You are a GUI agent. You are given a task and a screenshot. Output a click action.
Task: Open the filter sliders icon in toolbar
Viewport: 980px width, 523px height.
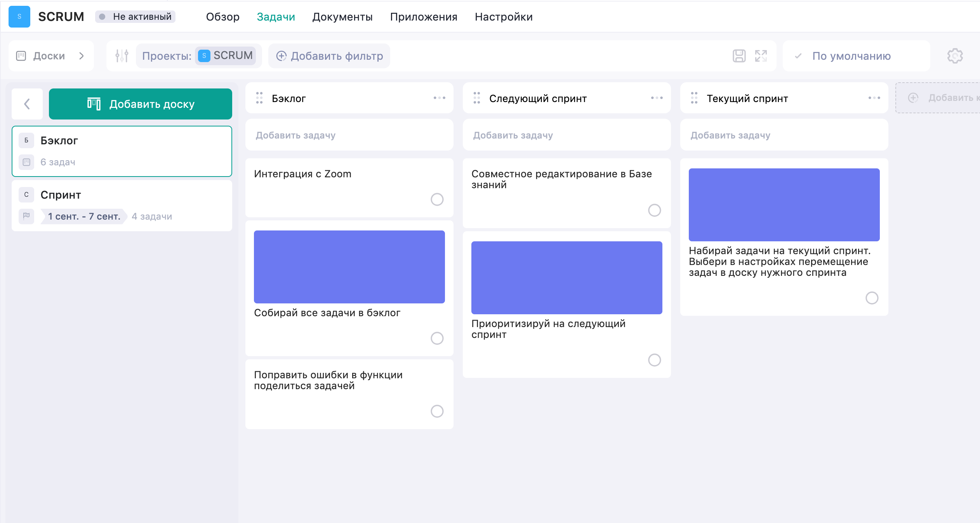coord(121,55)
